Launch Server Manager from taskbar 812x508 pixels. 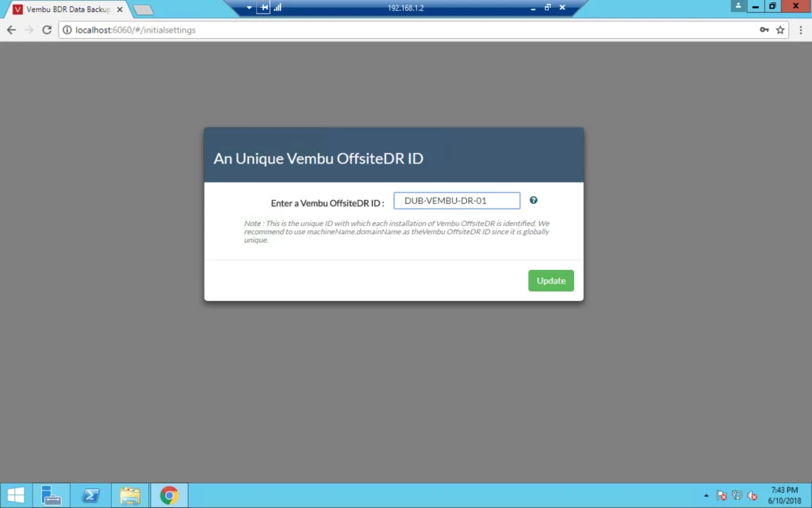(51, 495)
